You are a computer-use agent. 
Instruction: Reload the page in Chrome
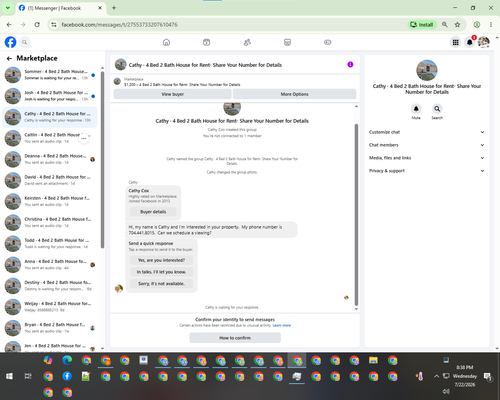pos(37,25)
